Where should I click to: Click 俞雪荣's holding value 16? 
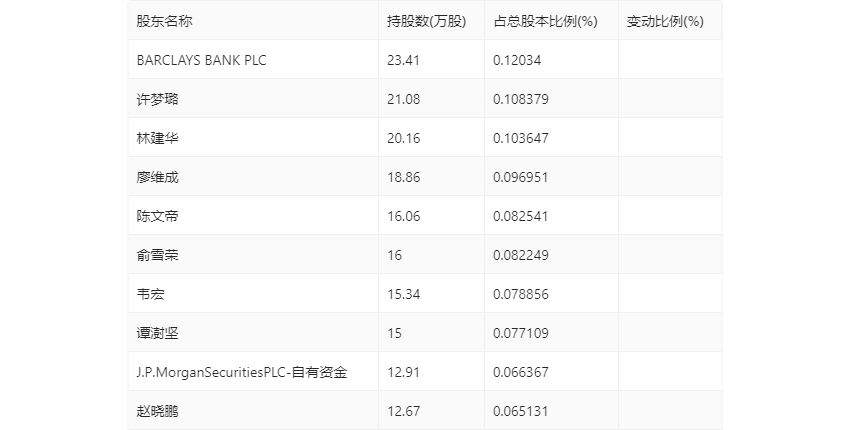click(395, 255)
